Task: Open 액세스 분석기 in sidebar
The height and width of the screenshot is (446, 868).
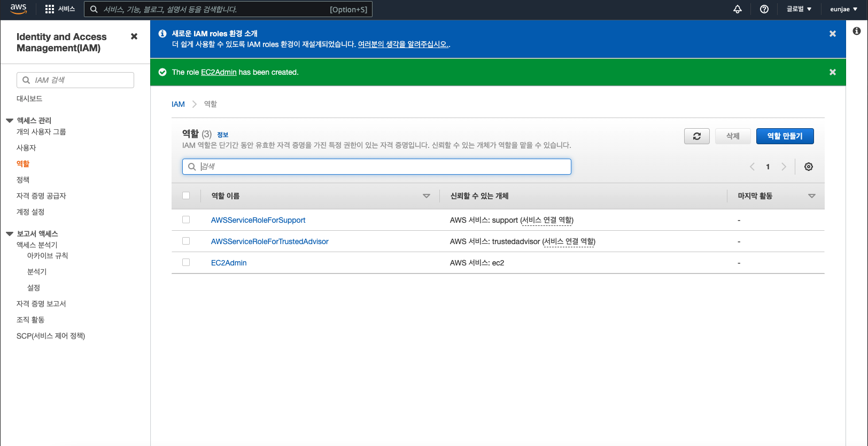Action: point(37,245)
